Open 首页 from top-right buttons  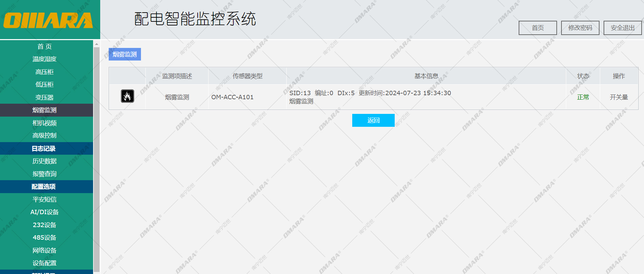tap(537, 28)
